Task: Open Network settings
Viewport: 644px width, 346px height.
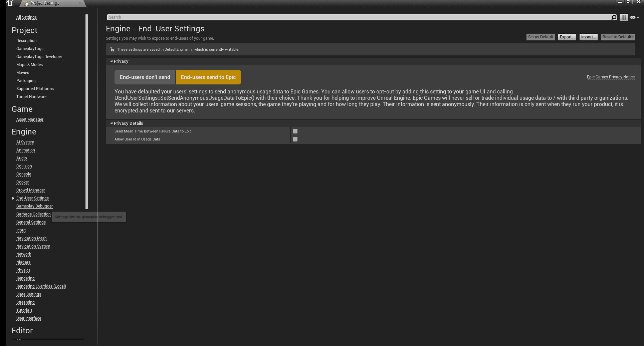Action: coord(24,254)
